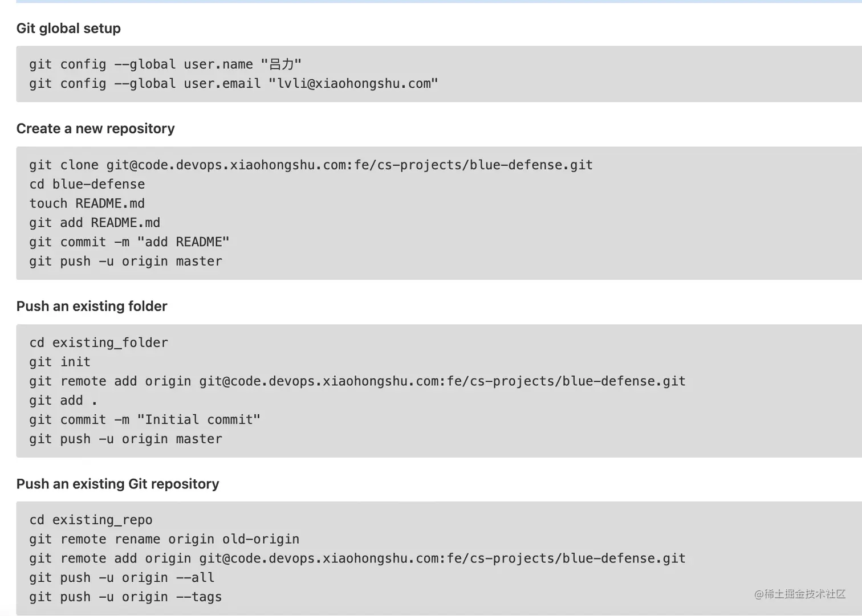Click the git push -u origin --tags line
Image resolution: width=862 pixels, height=616 pixels.
pos(125,597)
